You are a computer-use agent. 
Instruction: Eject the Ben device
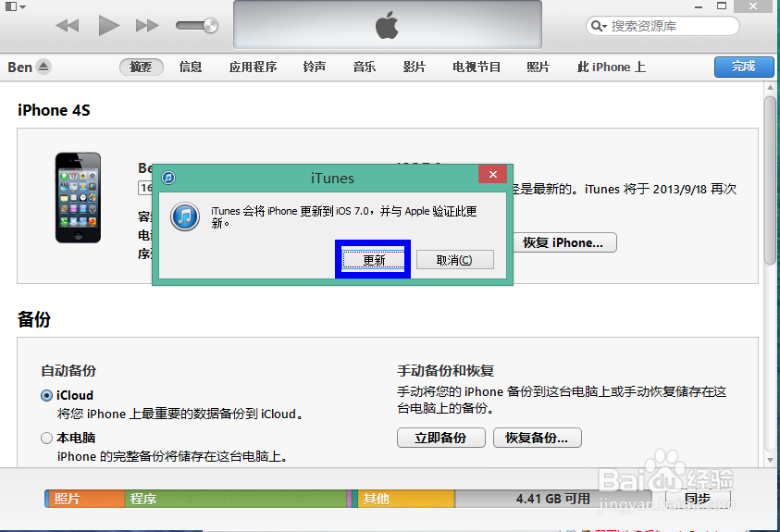click(43, 67)
